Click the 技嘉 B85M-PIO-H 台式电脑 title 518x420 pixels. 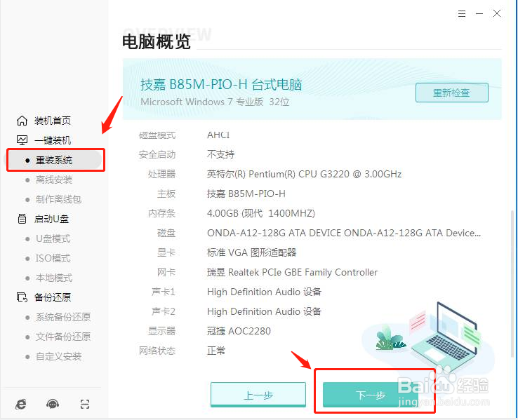tap(221, 85)
